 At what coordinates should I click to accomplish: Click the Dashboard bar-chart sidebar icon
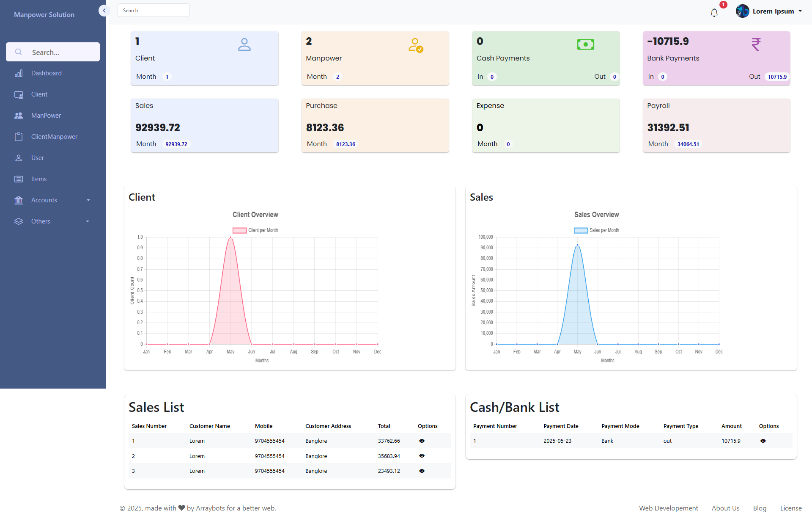(x=19, y=73)
